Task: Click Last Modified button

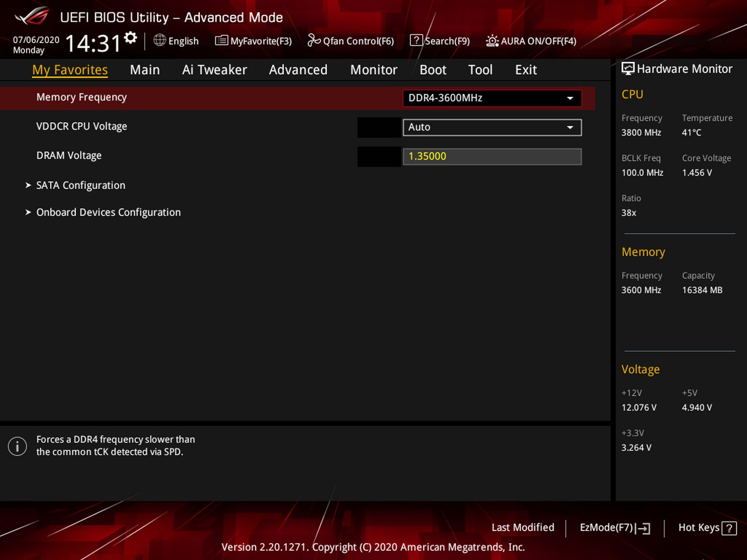Action: coord(523,527)
